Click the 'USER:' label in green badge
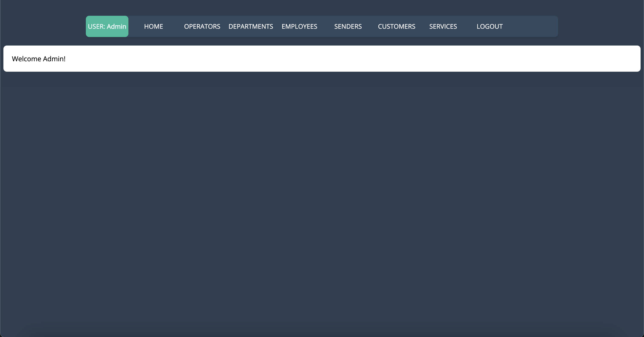This screenshot has height=337, width=644. [x=96, y=26]
